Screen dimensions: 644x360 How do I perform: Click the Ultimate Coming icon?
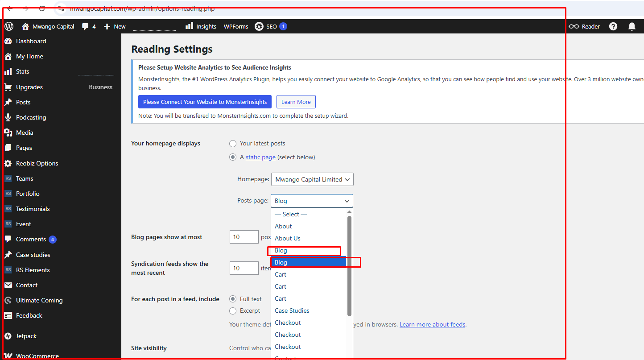point(8,300)
